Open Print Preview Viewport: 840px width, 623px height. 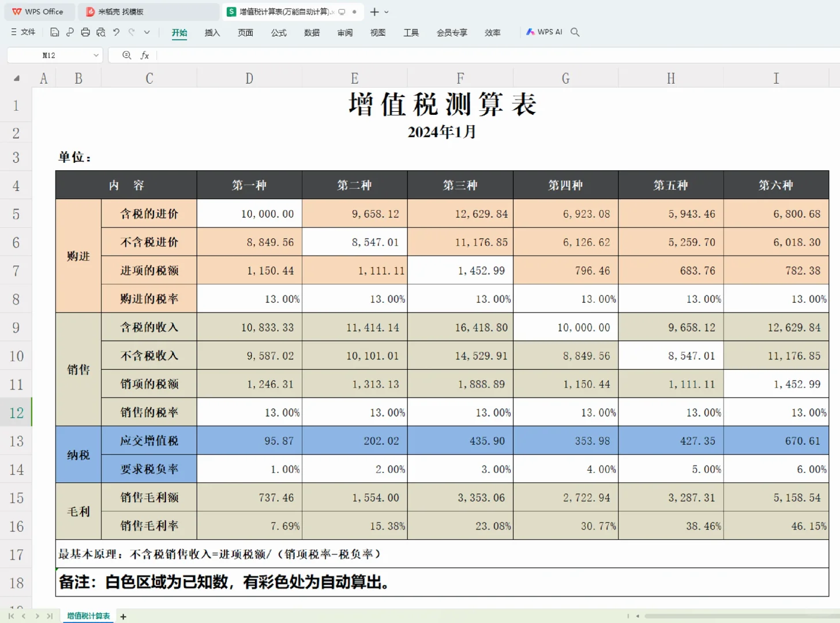(x=100, y=33)
